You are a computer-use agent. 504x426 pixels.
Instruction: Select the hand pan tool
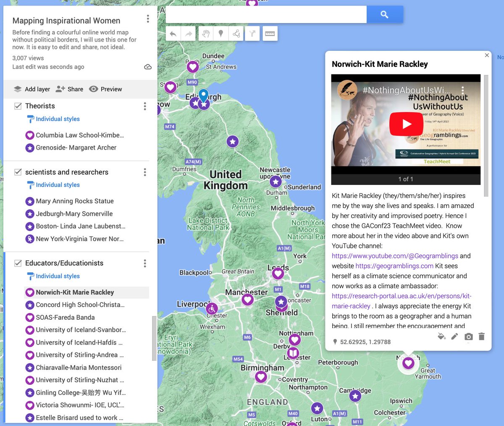pyautogui.click(x=206, y=33)
